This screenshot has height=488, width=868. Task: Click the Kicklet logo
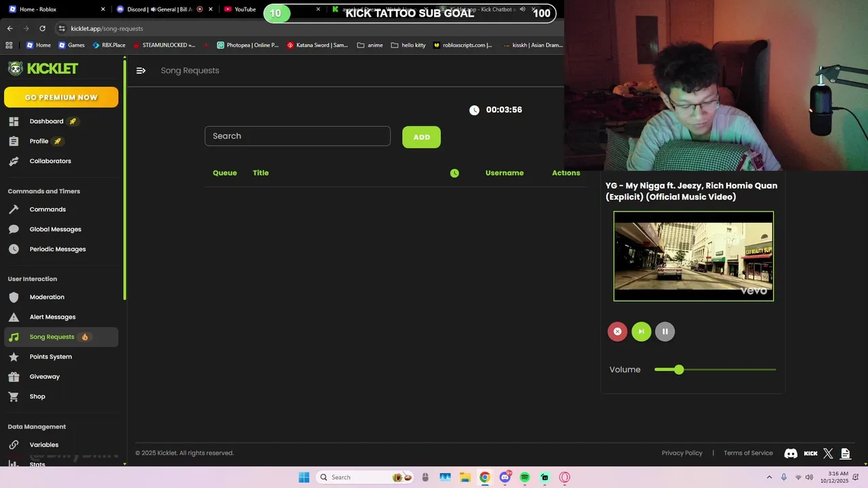coord(43,68)
